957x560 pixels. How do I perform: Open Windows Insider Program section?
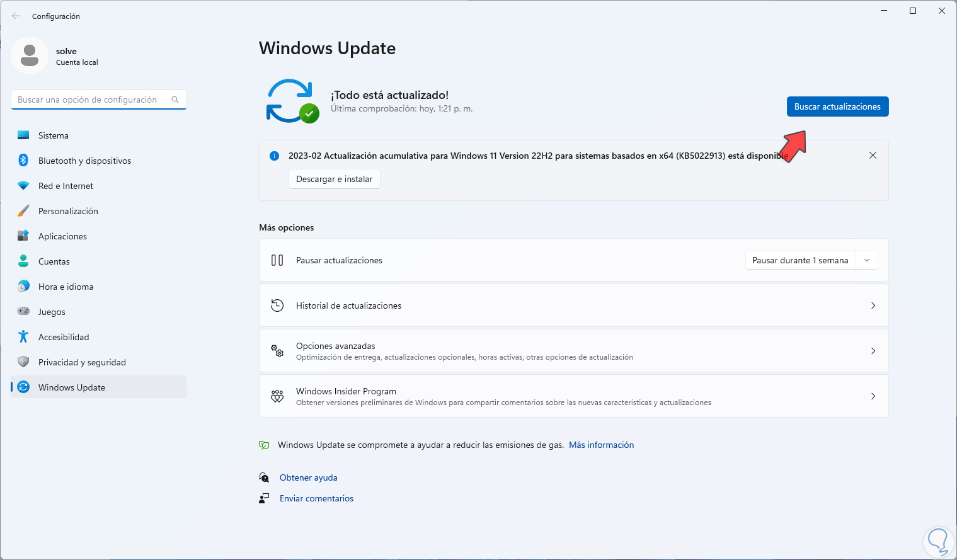[873, 396]
